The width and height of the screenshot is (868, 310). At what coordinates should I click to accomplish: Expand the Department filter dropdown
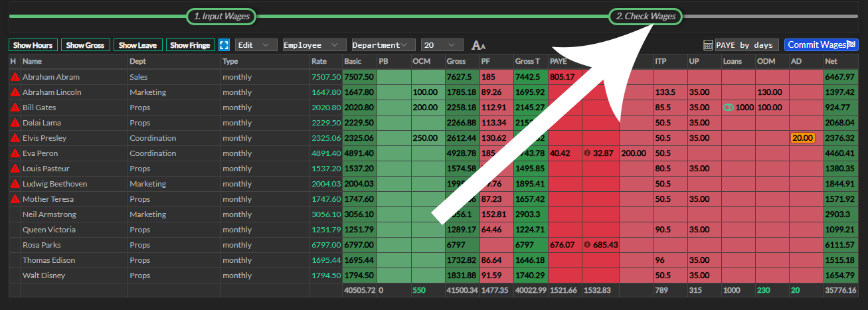[x=383, y=45]
